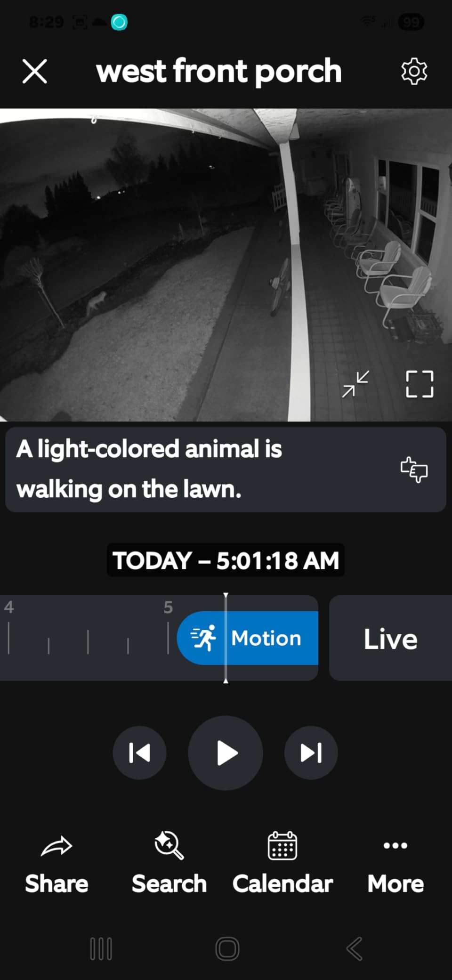Tap the Android back navigation button
This screenshot has height=980, width=452.
(x=355, y=948)
